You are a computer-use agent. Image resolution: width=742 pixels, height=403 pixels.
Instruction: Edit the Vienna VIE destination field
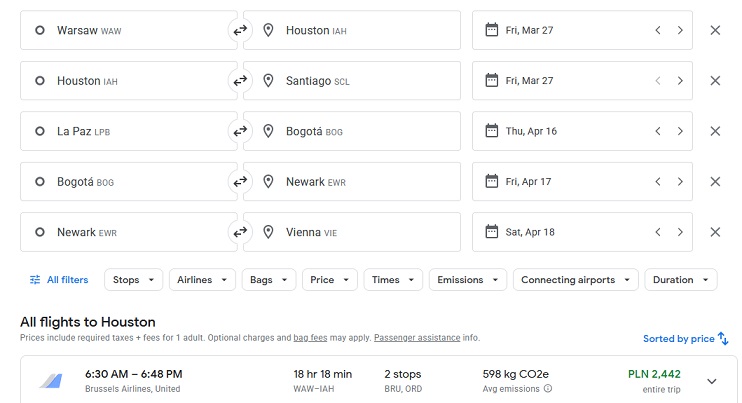click(x=352, y=232)
